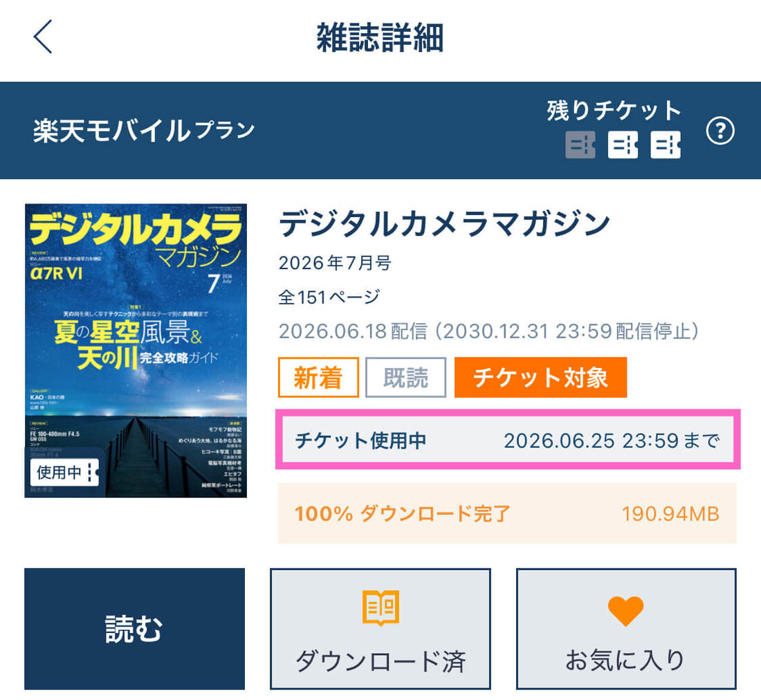Click the 既読 tag

tap(405, 378)
